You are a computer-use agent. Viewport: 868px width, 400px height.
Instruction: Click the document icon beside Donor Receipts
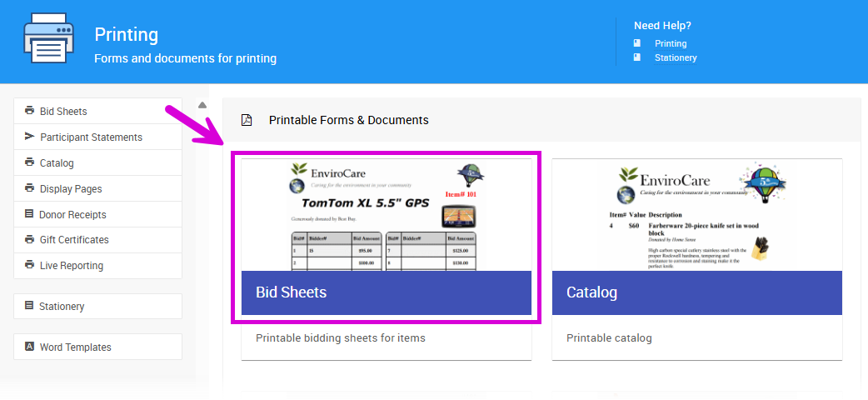30,214
